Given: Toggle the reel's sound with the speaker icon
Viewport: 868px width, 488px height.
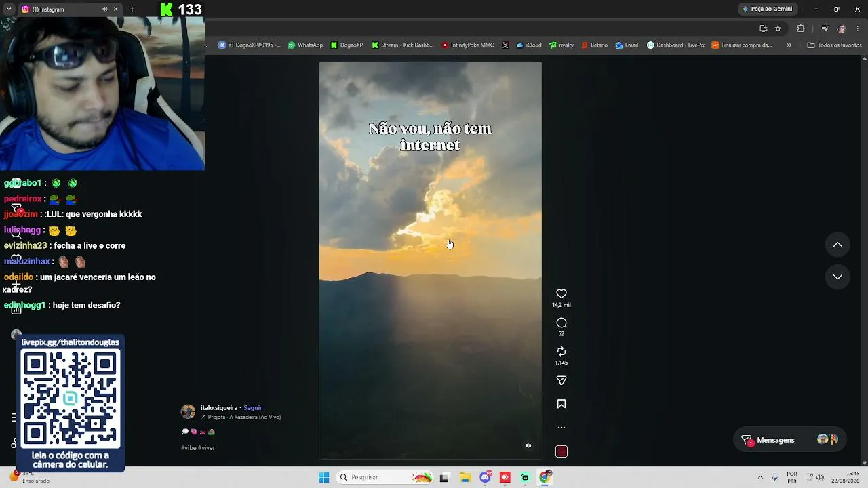Looking at the screenshot, I should tap(529, 445).
